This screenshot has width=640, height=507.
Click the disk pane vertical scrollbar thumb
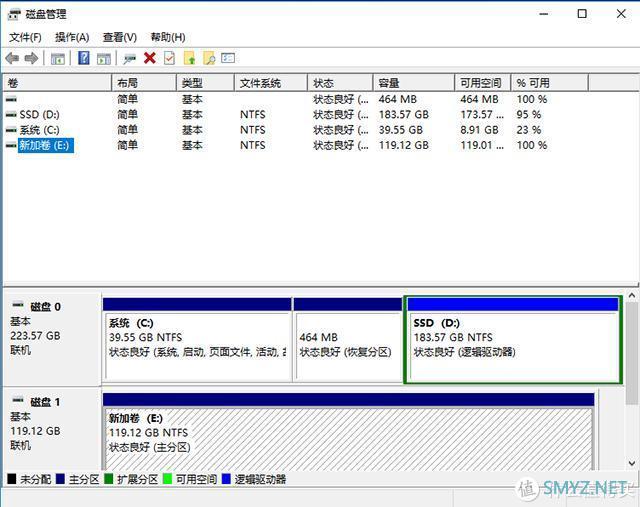click(x=632, y=353)
